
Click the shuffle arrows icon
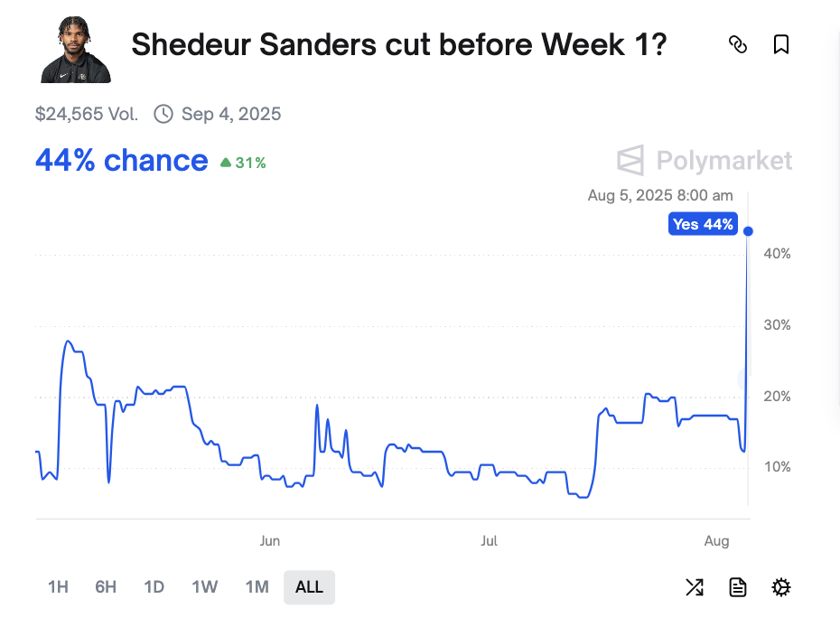pos(695,587)
